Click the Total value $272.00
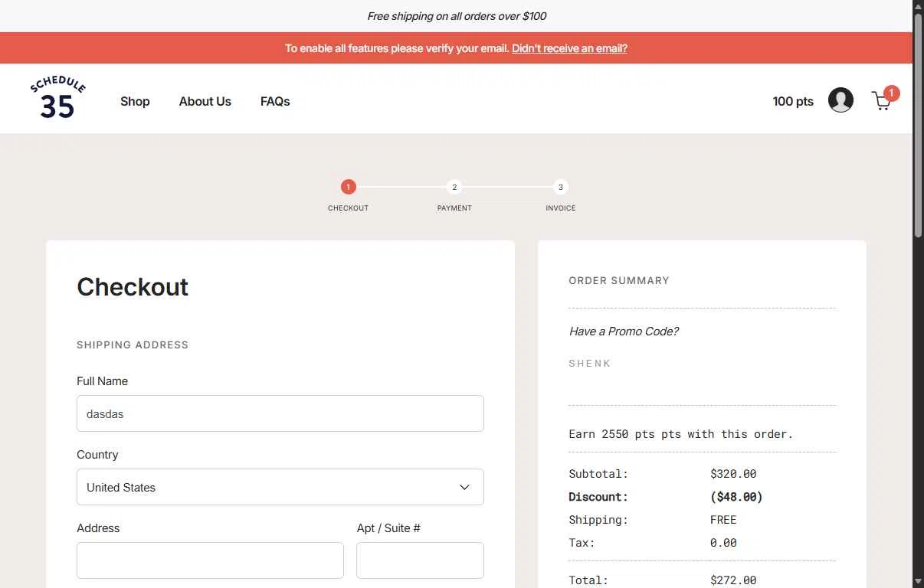Screen dimensions: 924x588 733,580
